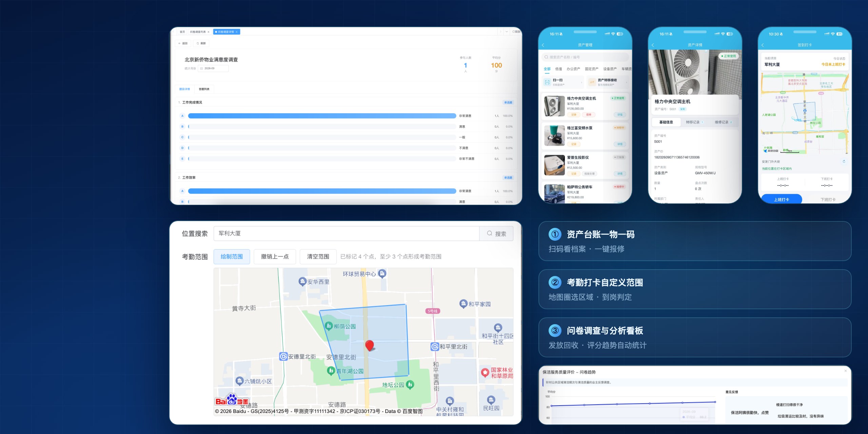The width and height of the screenshot is (868, 434).
Task: Tap 详情 on the 格兰富变频水泵 card
Action: pos(620,144)
